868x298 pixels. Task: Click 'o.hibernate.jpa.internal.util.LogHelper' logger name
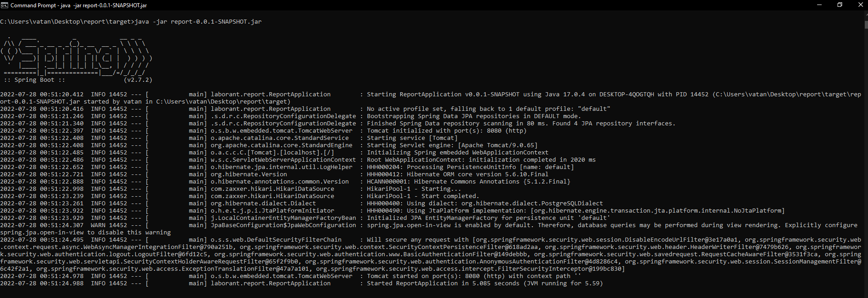281,167
